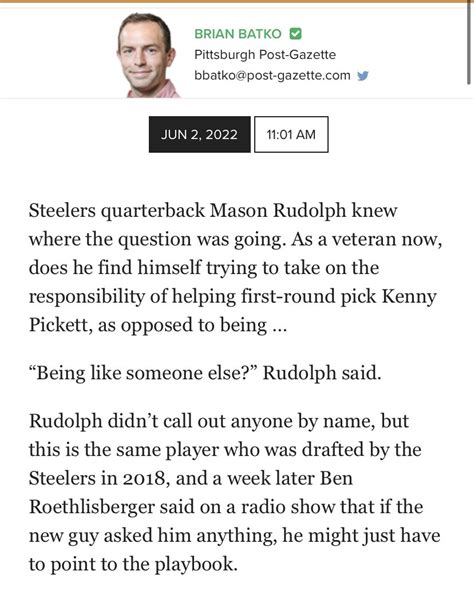Click the green verified checkmark badge
This screenshot has height=591, width=474.
pyautogui.click(x=295, y=34)
